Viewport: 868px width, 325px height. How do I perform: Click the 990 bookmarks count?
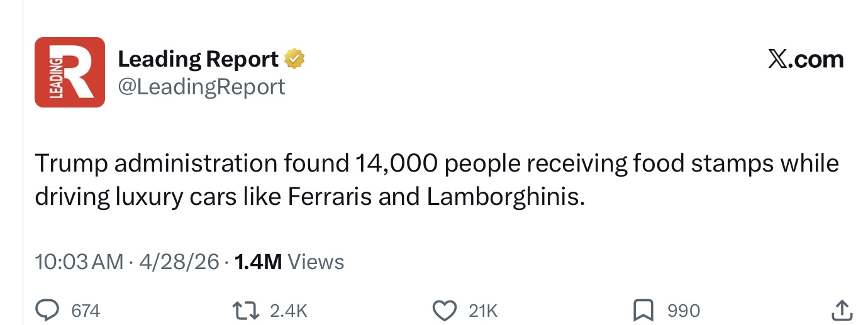(x=684, y=311)
